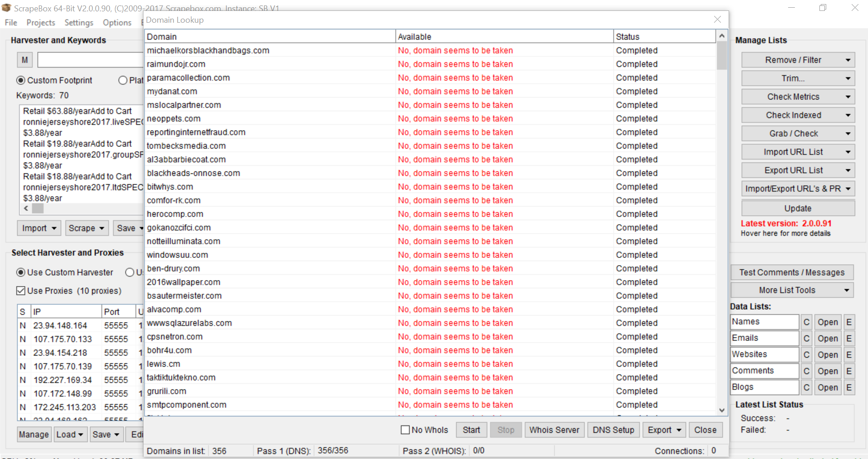868x459 pixels.
Task: Click the proxies Manage button
Action: click(34, 434)
